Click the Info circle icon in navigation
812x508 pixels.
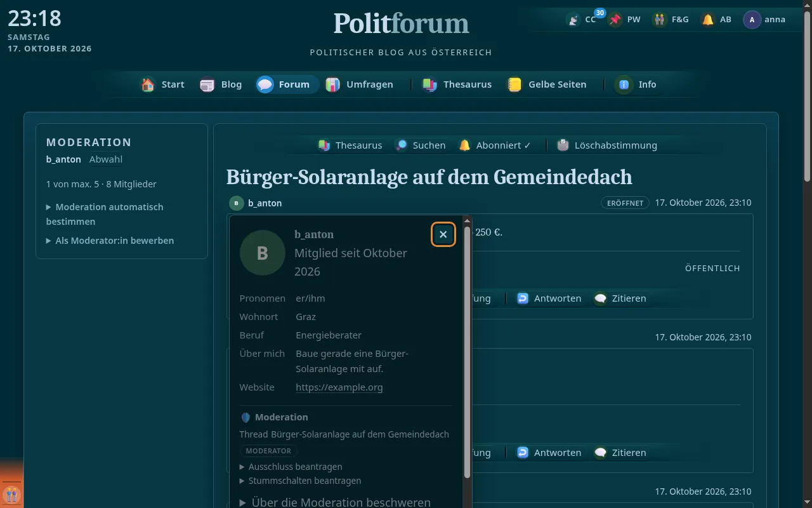(624, 84)
